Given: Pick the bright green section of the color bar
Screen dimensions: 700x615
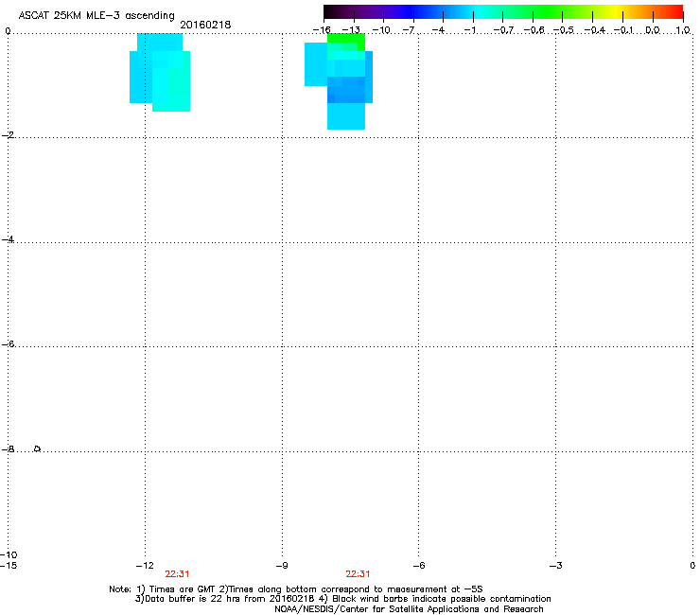Looking at the screenshot, I should coord(549,11).
